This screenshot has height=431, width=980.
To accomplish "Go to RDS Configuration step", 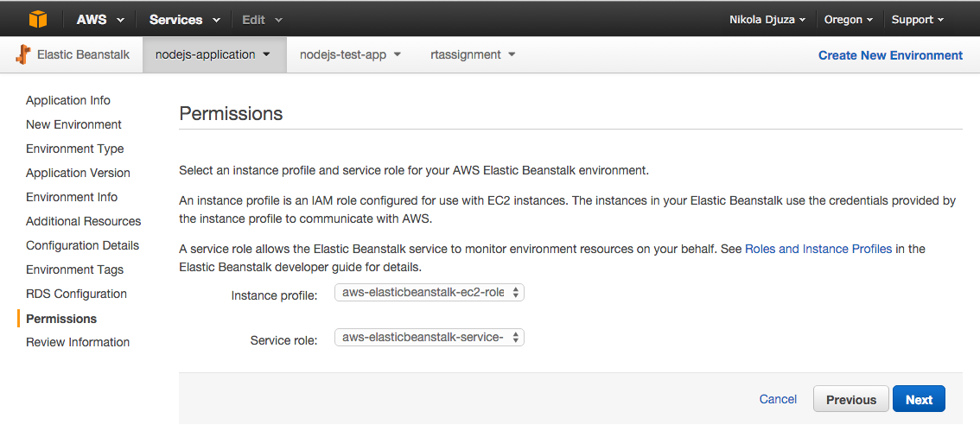I will (x=76, y=294).
